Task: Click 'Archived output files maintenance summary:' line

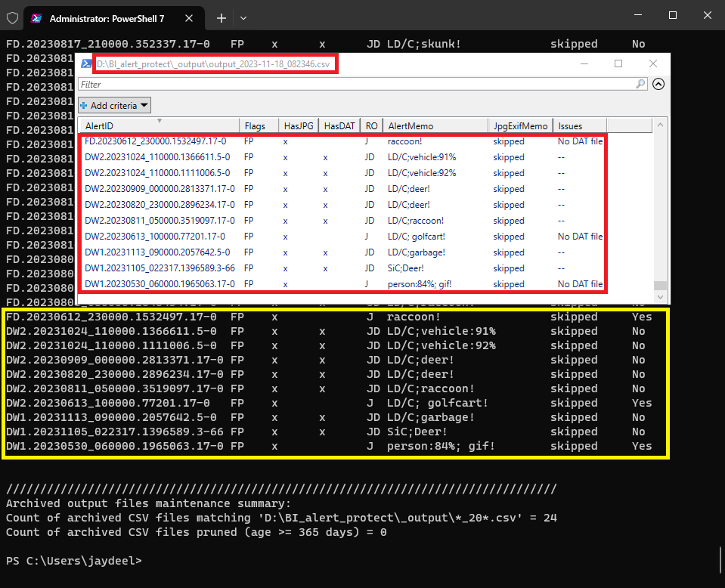Action: pyautogui.click(x=148, y=503)
